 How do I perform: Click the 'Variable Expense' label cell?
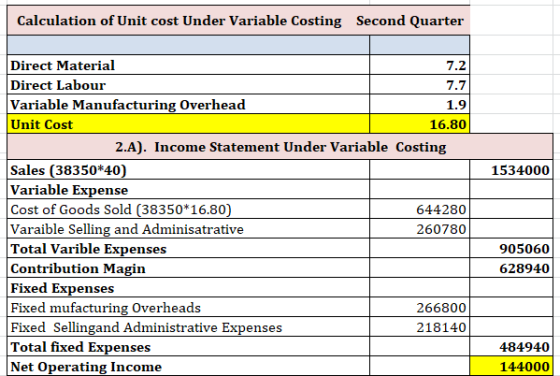pos(188,189)
